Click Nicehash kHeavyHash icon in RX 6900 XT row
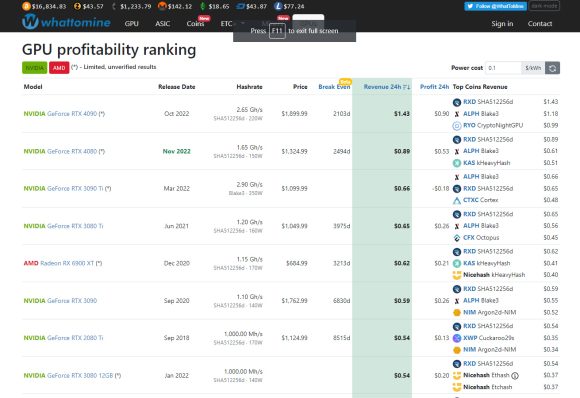This screenshot has height=398, width=580. [457, 275]
